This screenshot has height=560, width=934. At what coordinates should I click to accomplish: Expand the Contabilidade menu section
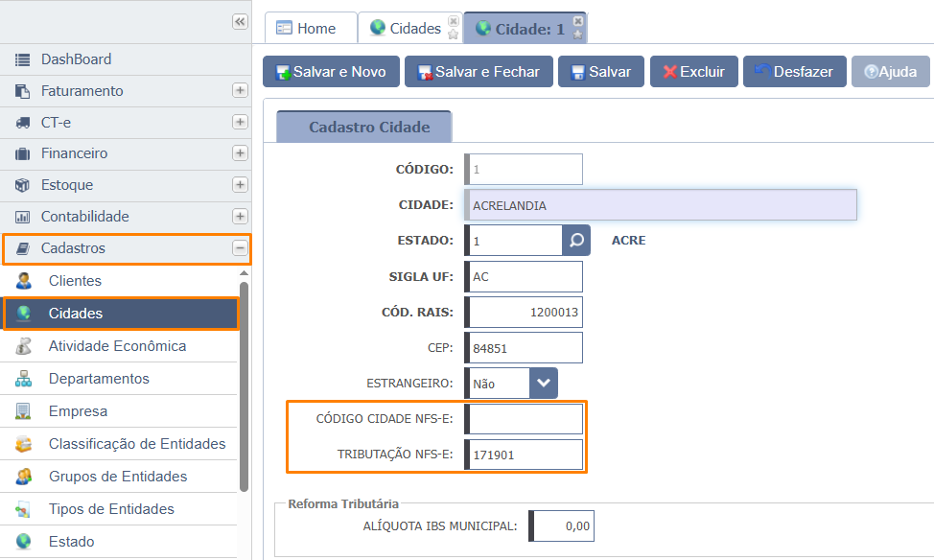tap(240, 217)
